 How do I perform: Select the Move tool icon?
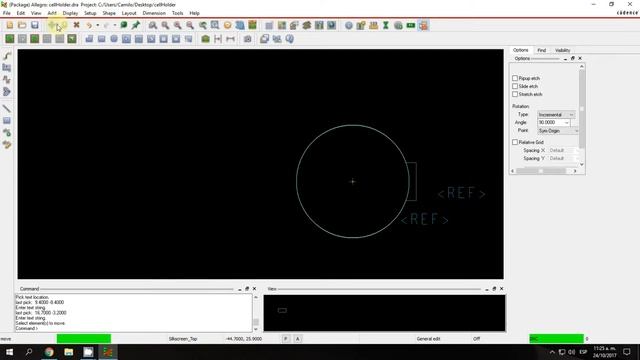(51, 25)
